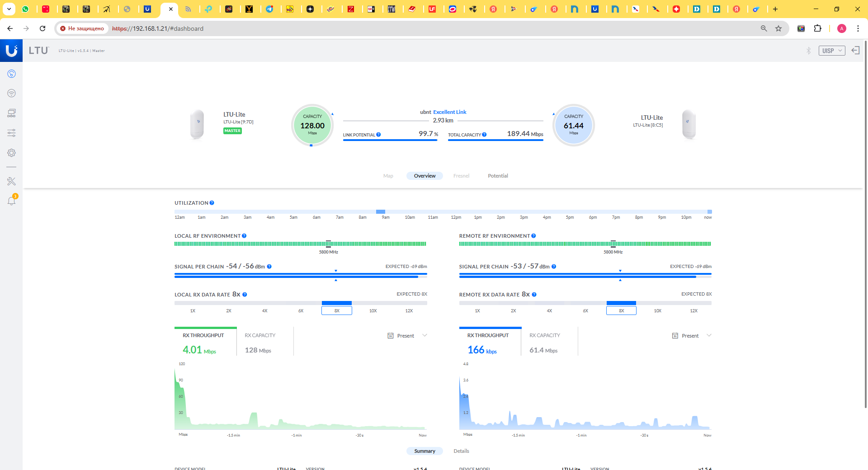The height and width of the screenshot is (470, 868).
Task: Switch to the Potential tab
Action: 498,176
